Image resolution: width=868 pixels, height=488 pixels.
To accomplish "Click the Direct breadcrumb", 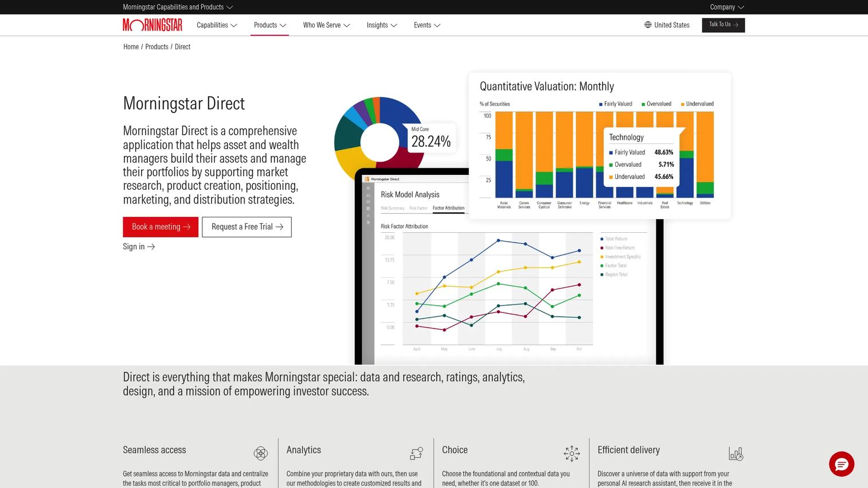I will pyautogui.click(x=183, y=47).
